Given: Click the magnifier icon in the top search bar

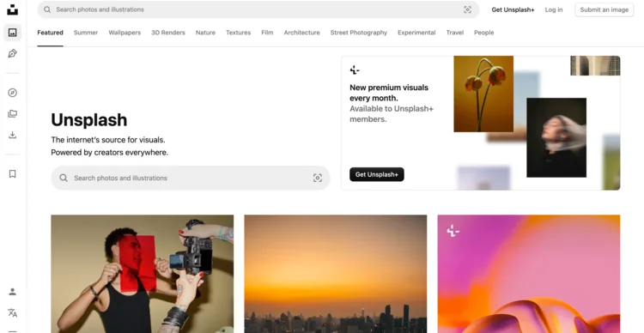Looking at the screenshot, I should pos(47,9).
